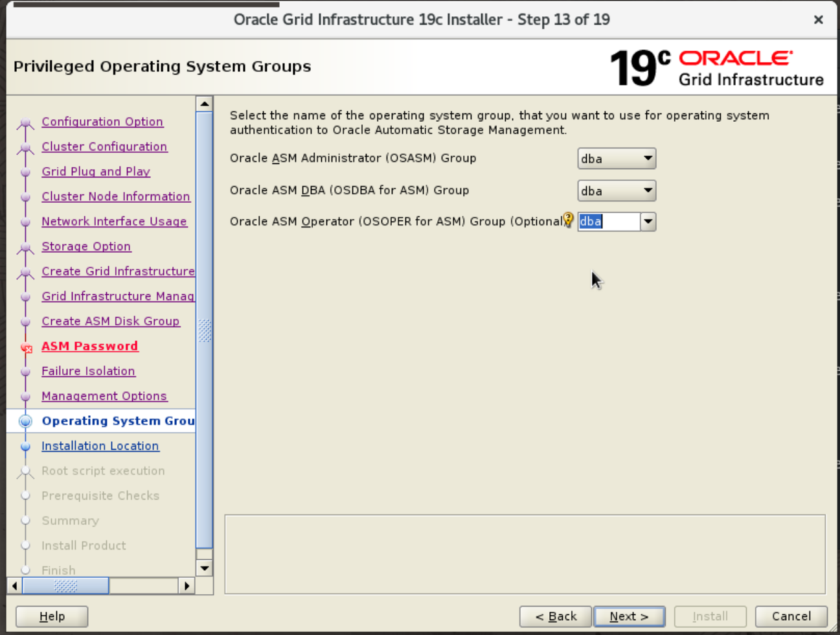Image resolution: width=840 pixels, height=635 pixels.
Task: Click the step list vertical scrollbar thumb
Action: tap(205, 330)
